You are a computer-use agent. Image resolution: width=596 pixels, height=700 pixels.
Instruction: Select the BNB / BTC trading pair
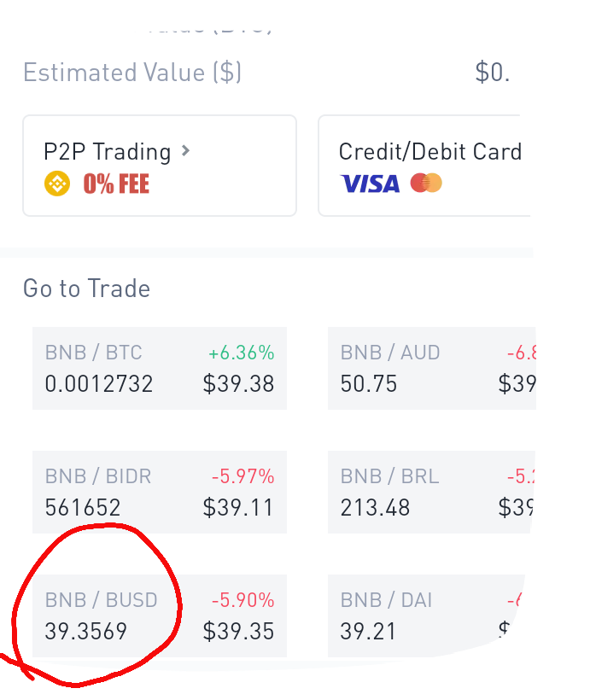click(160, 368)
